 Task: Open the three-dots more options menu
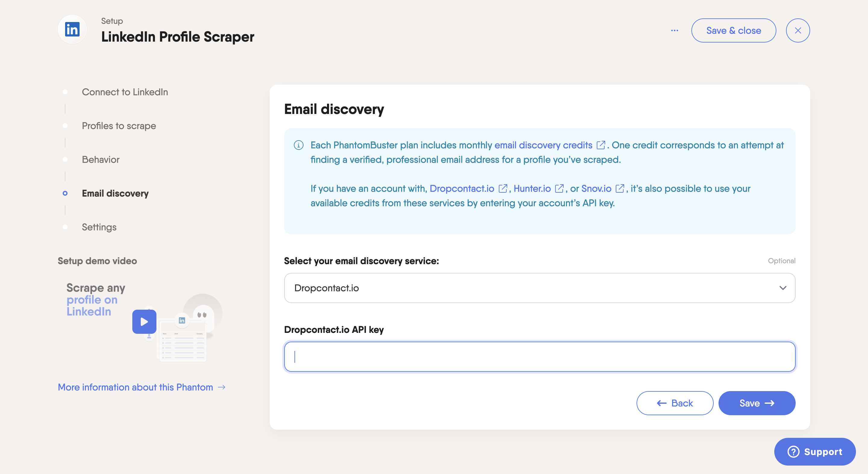point(674,30)
